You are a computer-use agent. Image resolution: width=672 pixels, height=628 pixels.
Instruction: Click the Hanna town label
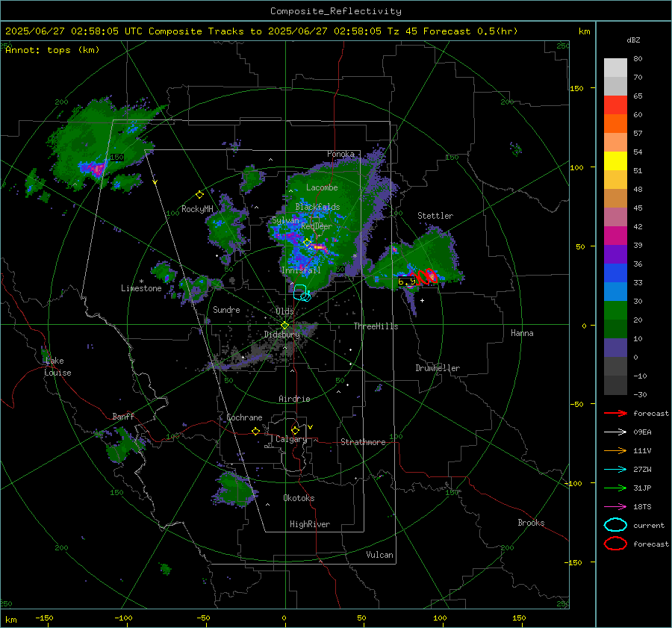(x=522, y=333)
